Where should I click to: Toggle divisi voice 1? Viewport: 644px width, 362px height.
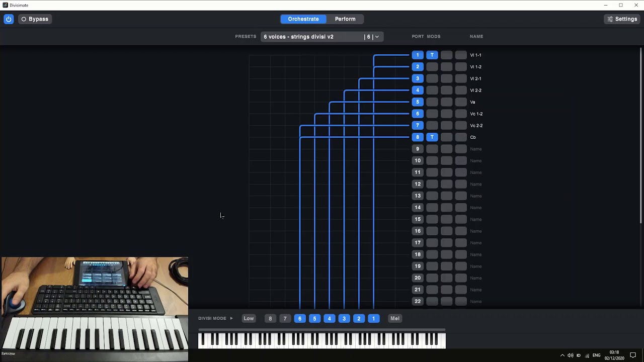pyautogui.click(x=374, y=318)
